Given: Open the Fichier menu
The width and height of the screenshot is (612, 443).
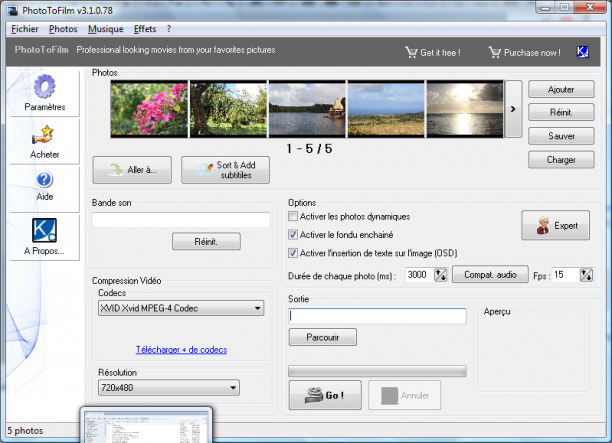Looking at the screenshot, I should point(25,29).
